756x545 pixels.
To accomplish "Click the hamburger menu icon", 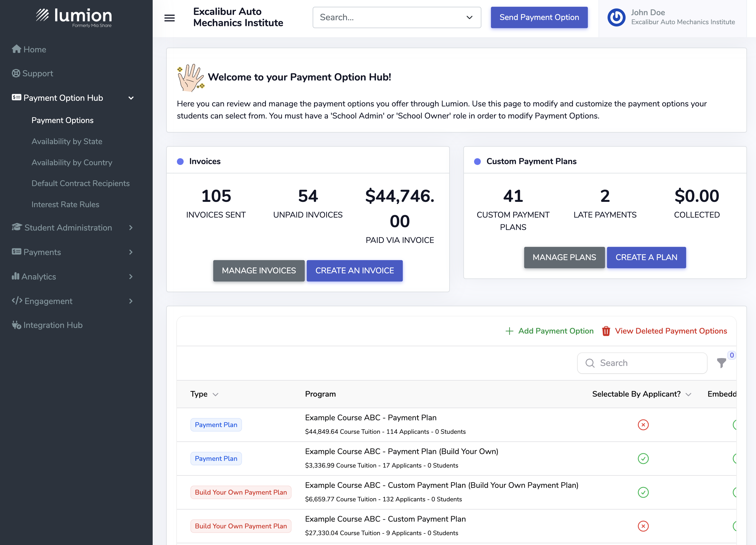I will pyautogui.click(x=169, y=18).
